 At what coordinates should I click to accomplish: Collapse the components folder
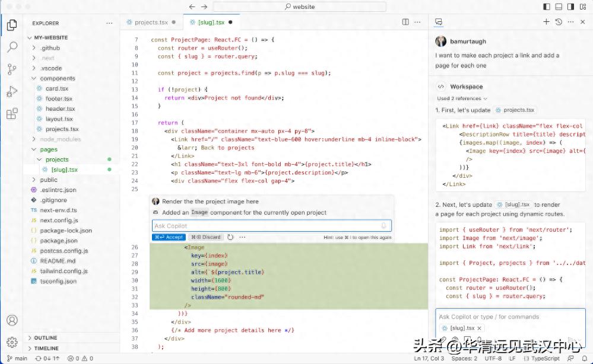[58, 78]
